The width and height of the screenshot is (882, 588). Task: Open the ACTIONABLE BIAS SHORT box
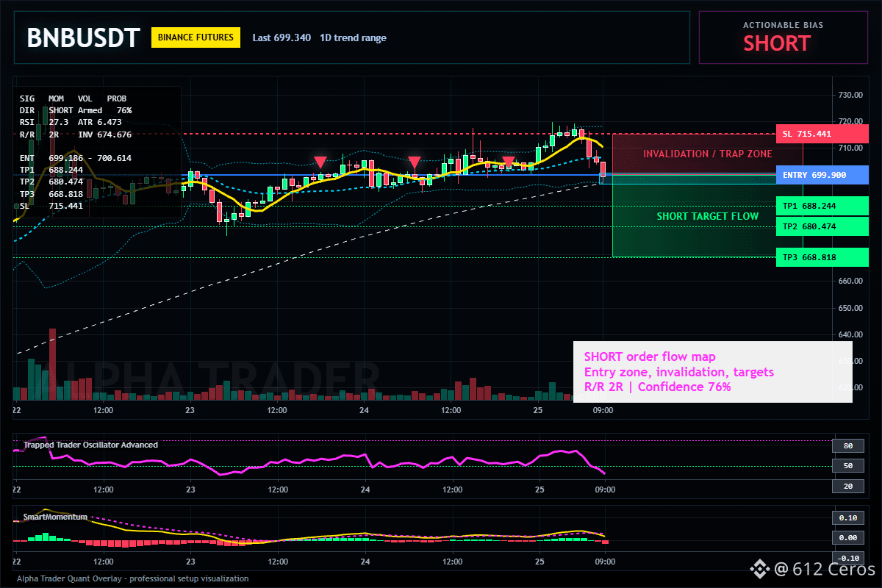pos(783,37)
